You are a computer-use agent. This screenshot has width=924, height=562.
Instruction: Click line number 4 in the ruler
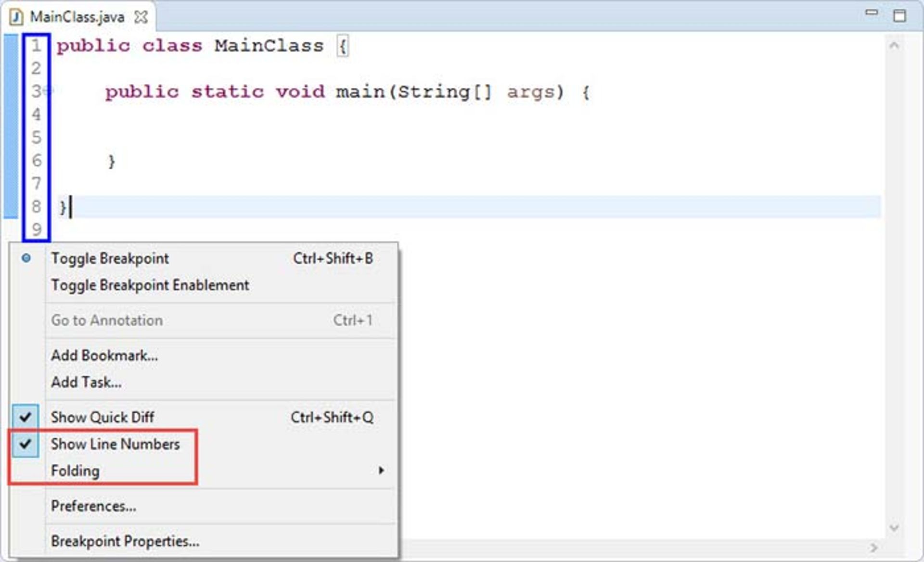click(36, 115)
